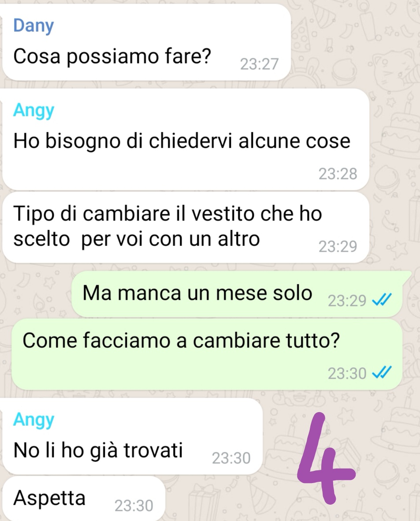
Task: Click the 23:30 timestamp beside "No li ho già trovati"
Action: coord(231,458)
